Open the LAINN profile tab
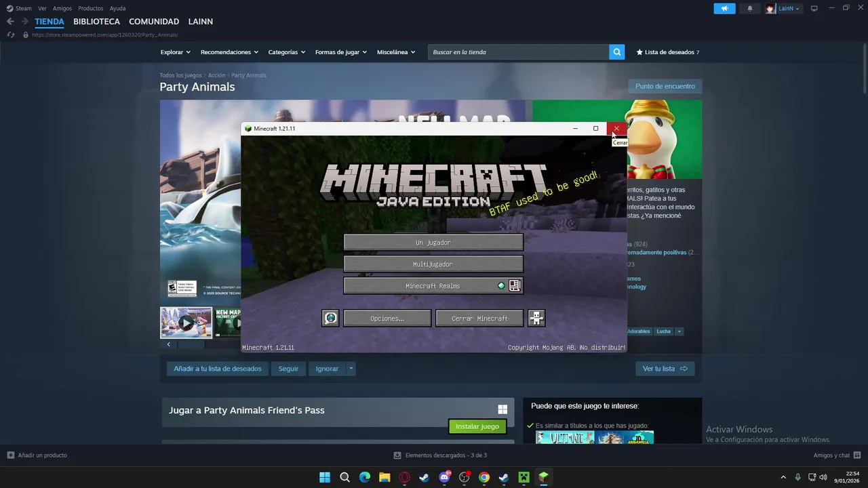Image resolution: width=868 pixels, height=488 pixels. [x=201, y=22]
